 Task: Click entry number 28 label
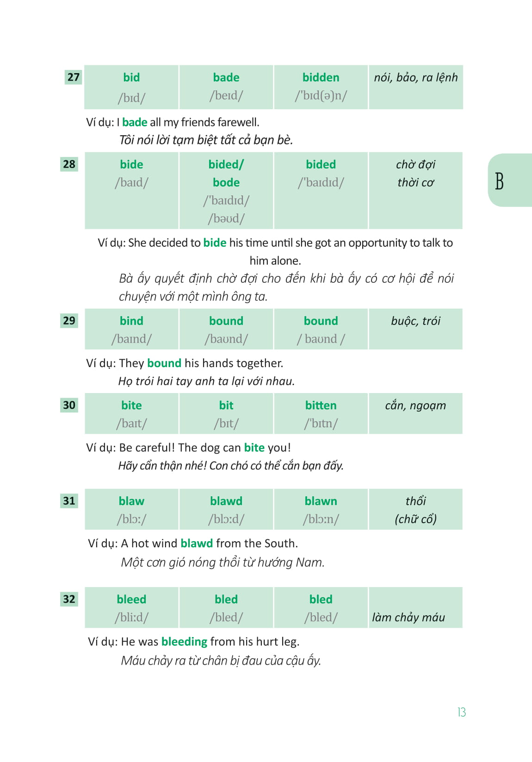pos(69,164)
